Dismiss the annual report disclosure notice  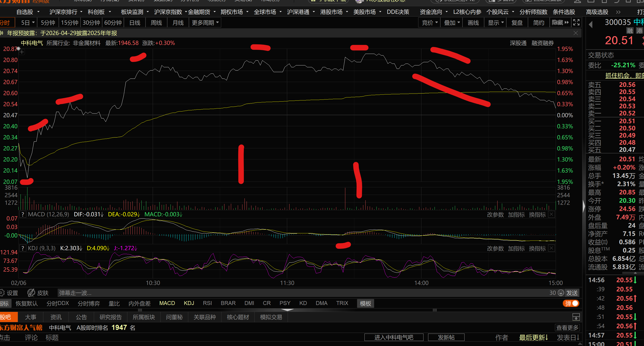pyautogui.click(x=575, y=33)
